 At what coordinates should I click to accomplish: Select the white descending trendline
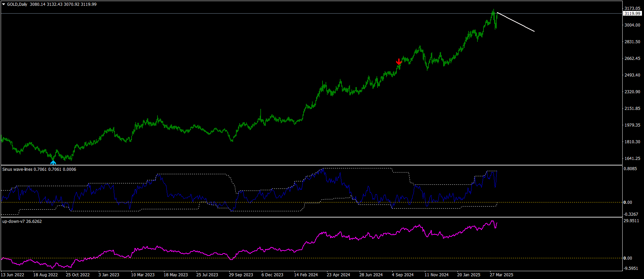(516, 22)
